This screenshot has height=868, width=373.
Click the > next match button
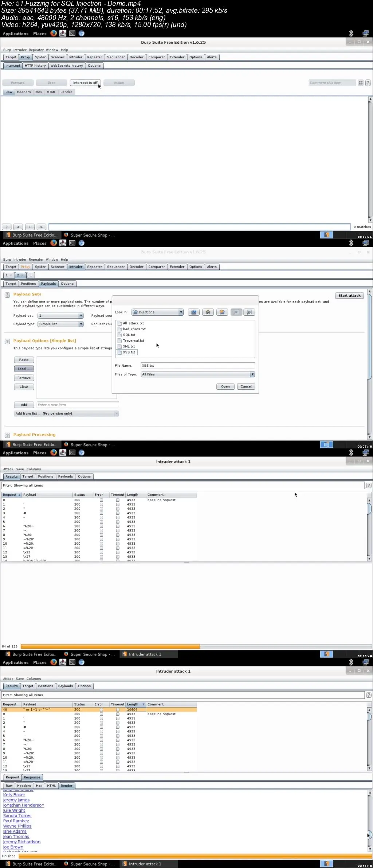point(42,227)
